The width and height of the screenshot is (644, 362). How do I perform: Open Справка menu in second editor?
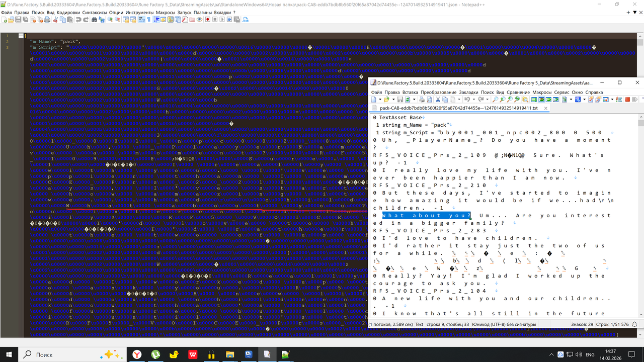pyautogui.click(x=594, y=93)
